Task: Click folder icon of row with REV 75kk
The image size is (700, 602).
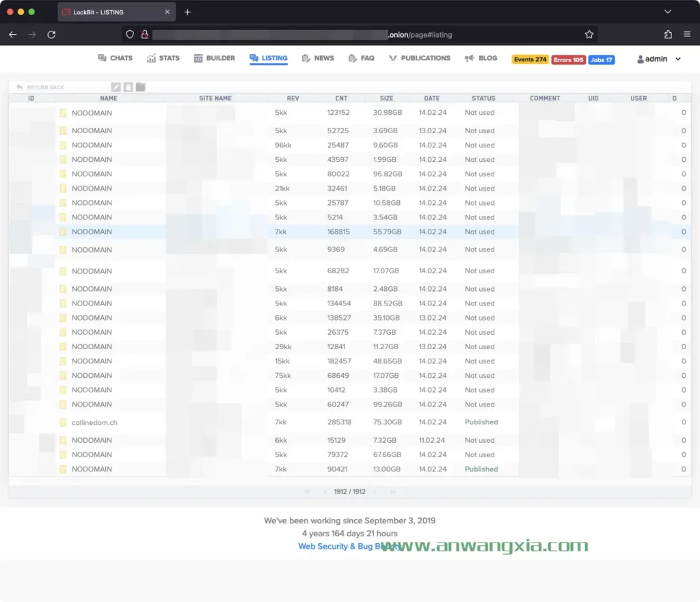Action: point(63,375)
